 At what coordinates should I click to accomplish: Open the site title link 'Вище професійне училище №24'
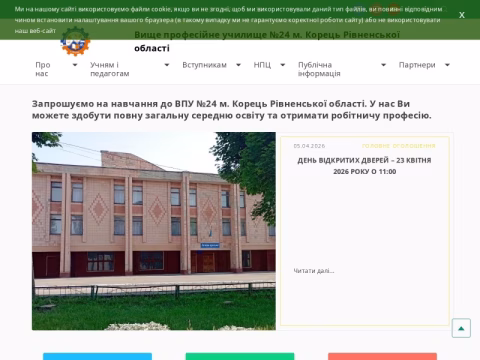(x=267, y=41)
